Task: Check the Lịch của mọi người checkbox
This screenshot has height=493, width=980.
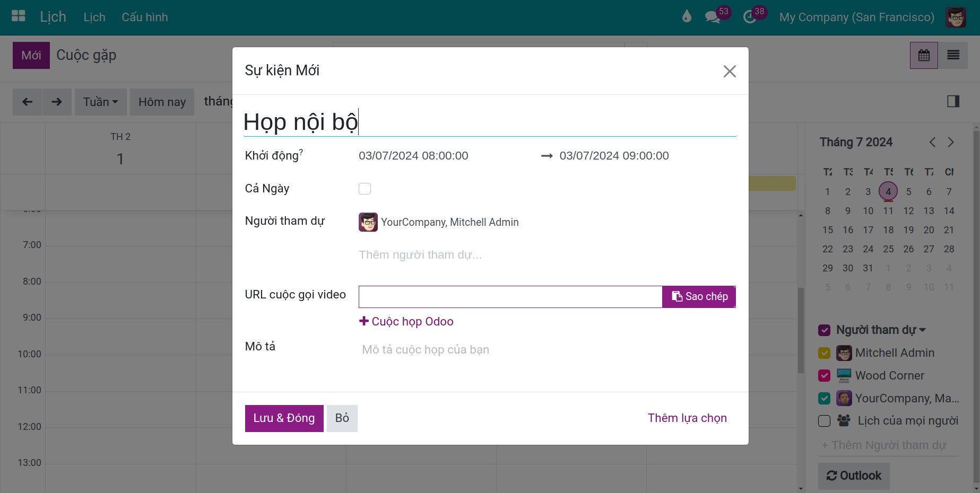Action: coord(824,421)
